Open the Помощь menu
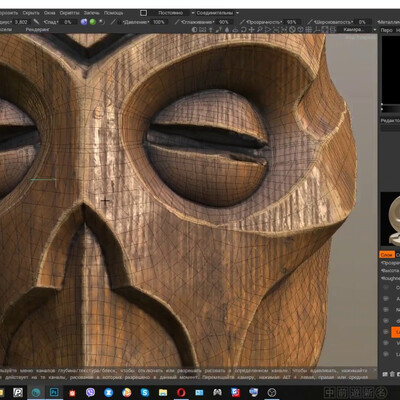This screenshot has height=400, width=400. coord(113,13)
